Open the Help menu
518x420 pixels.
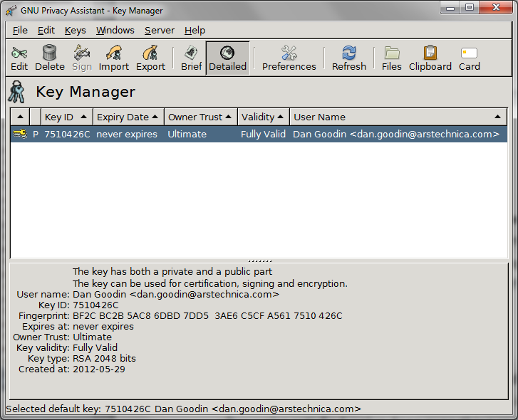(195, 31)
